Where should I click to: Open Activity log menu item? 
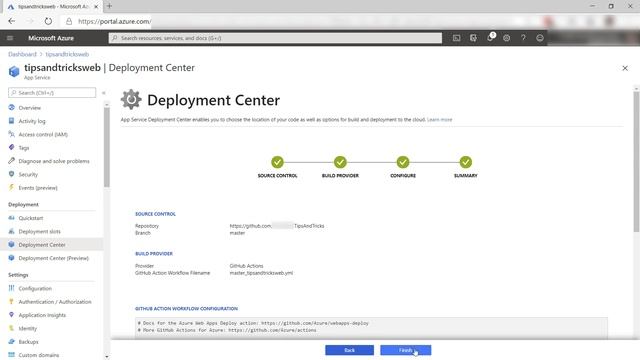coord(32,121)
